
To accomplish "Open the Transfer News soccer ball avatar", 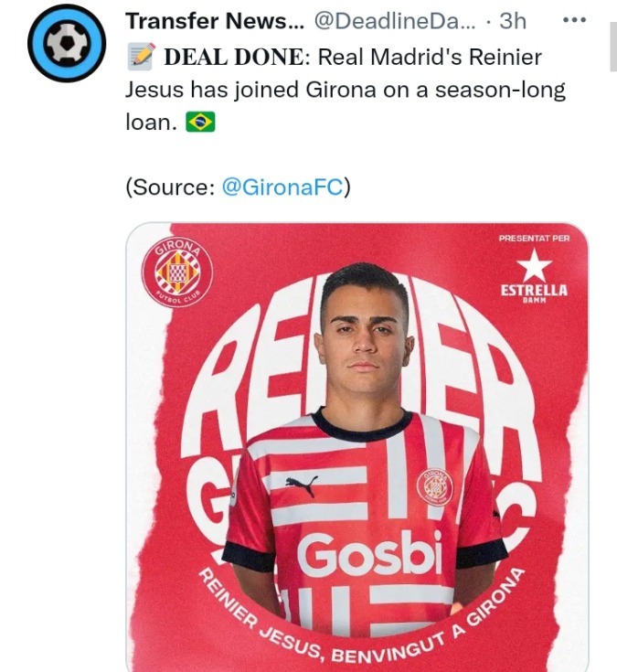I will 67,43.
